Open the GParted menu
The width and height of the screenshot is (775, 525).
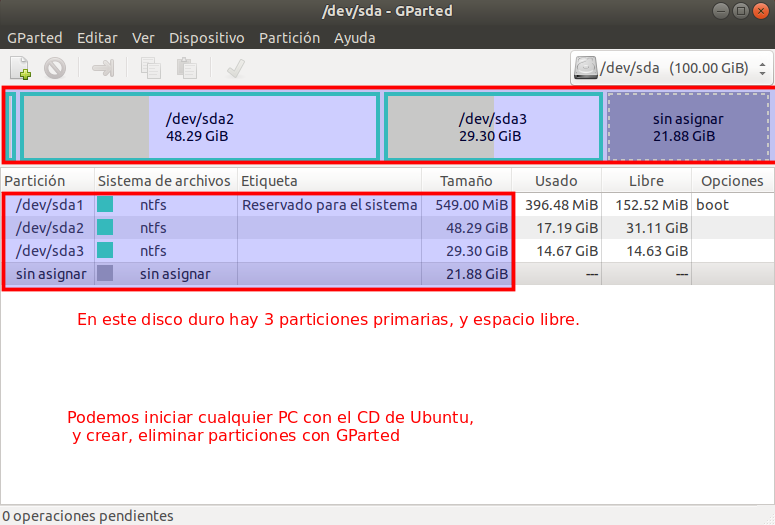coord(35,38)
